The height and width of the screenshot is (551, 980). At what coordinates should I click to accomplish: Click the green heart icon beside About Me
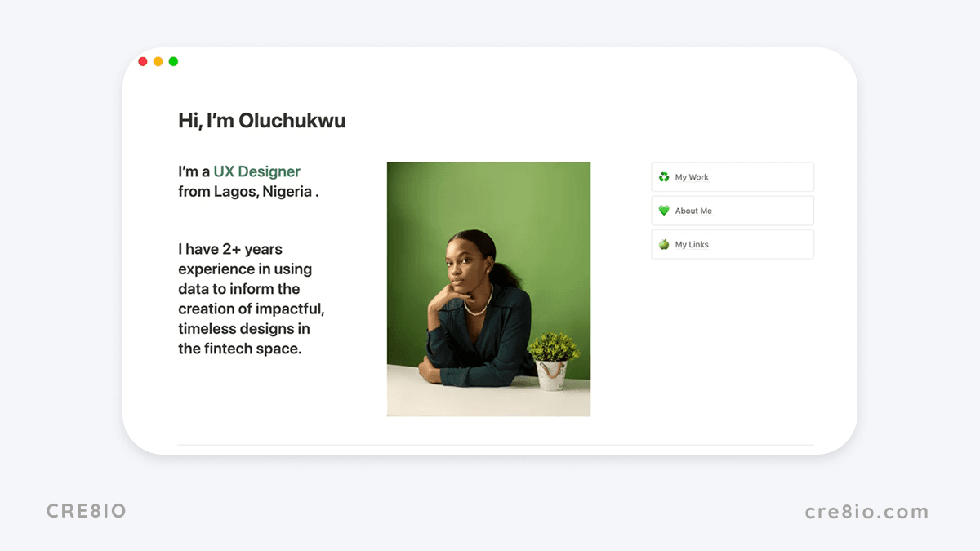664,210
